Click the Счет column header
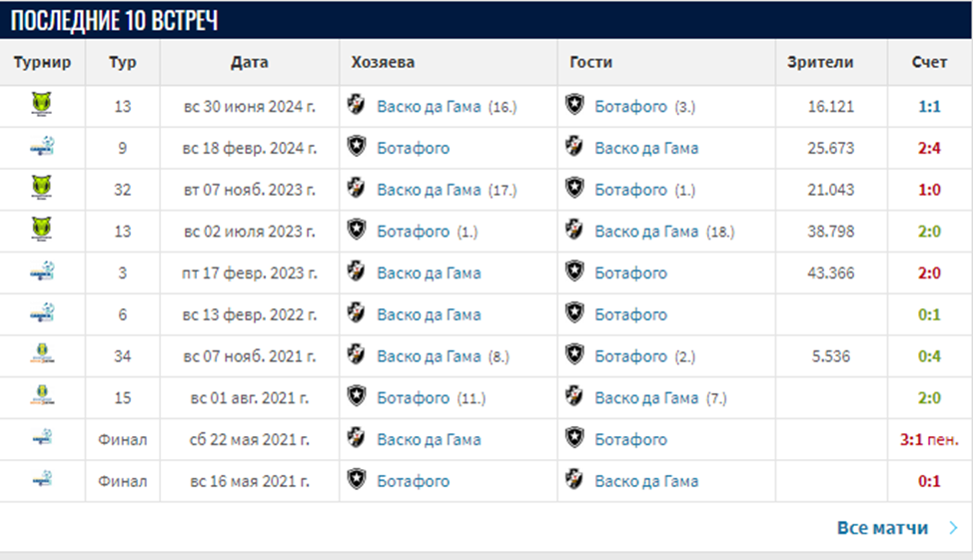973x560 pixels. pos(929,62)
